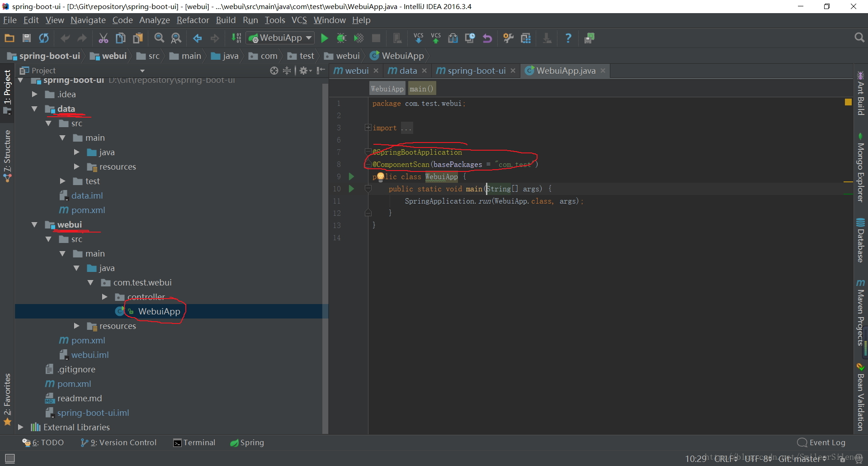The width and height of the screenshot is (868, 466).
Task: Expand the controller package
Action: tap(104, 297)
